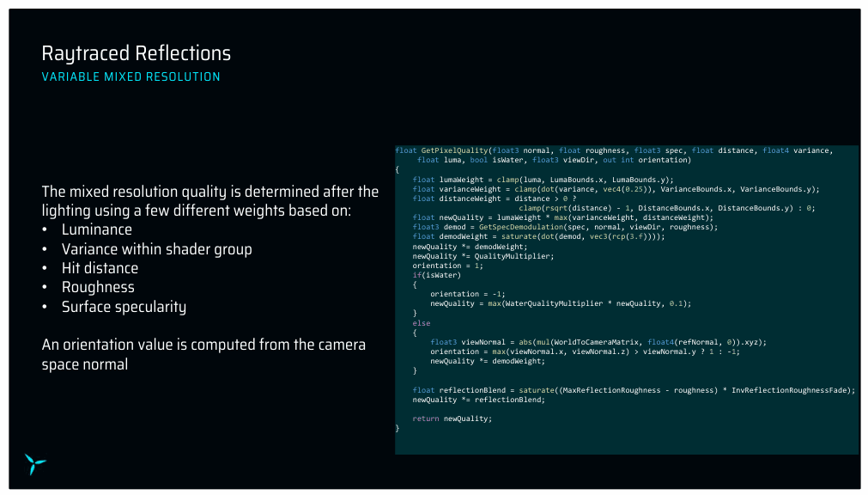The image size is (868, 495).
Task: Select the "orientation = -1;" code line
Action: pyautogui.click(x=468, y=294)
